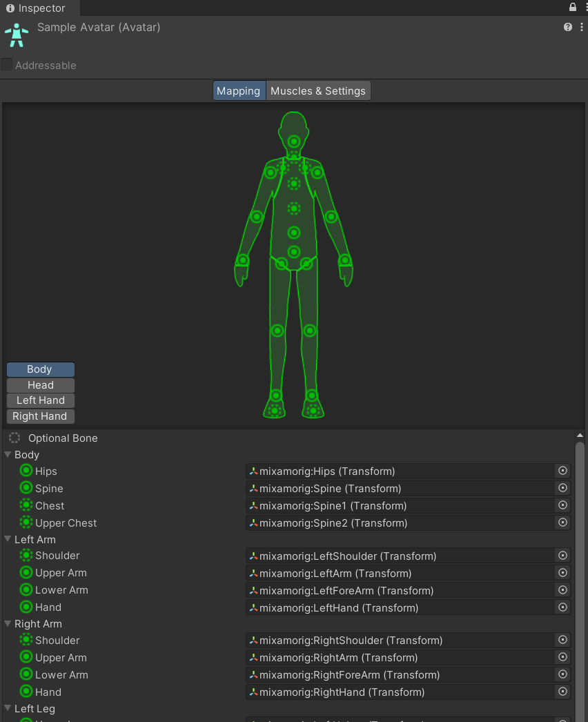Toggle the Addressable checkbox
Image resolution: width=588 pixels, height=722 pixels.
[6, 64]
